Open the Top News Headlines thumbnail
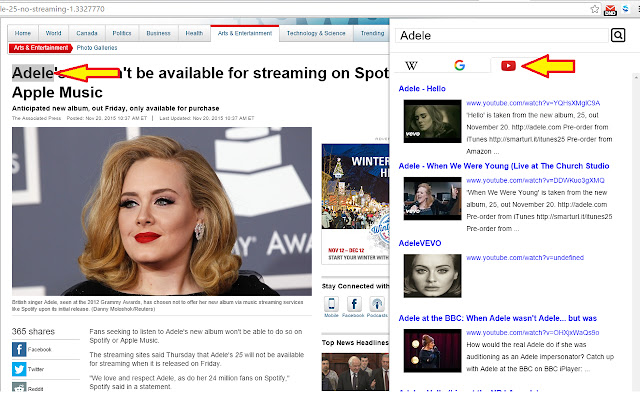Viewport: 640px width, 400px height. point(355,372)
